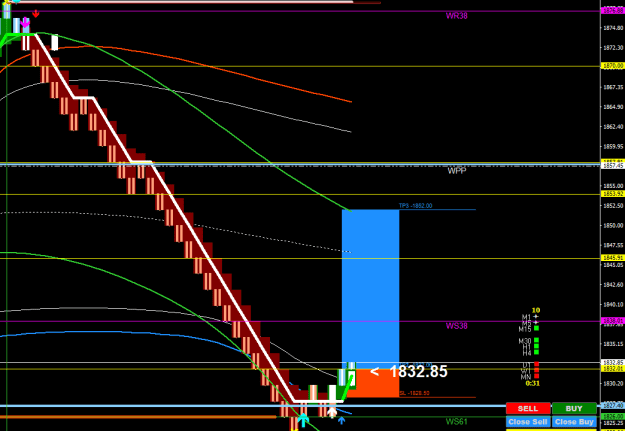Select the magenta down arrow signal
625x431 pixels.
tap(25, 24)
